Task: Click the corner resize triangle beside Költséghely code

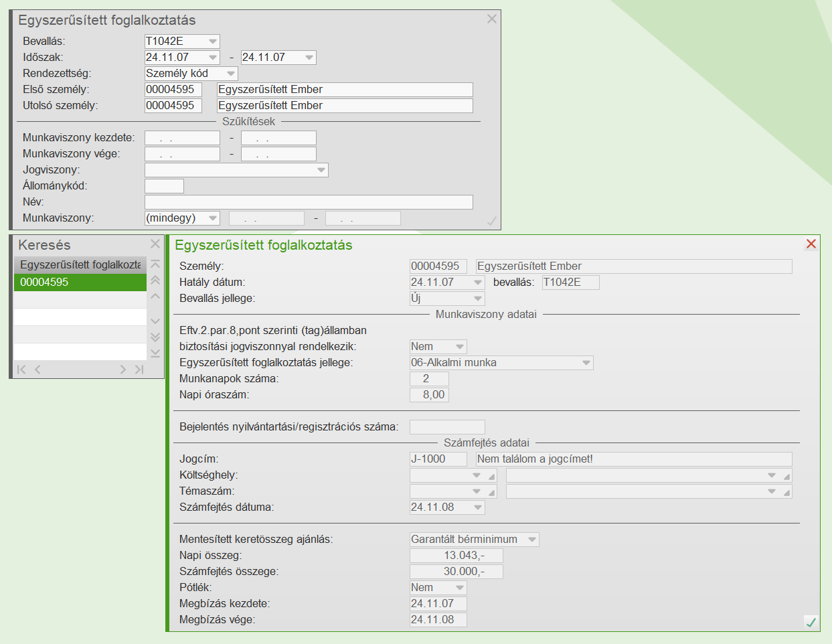Action: pyautogui.click(x=492, y=477)
